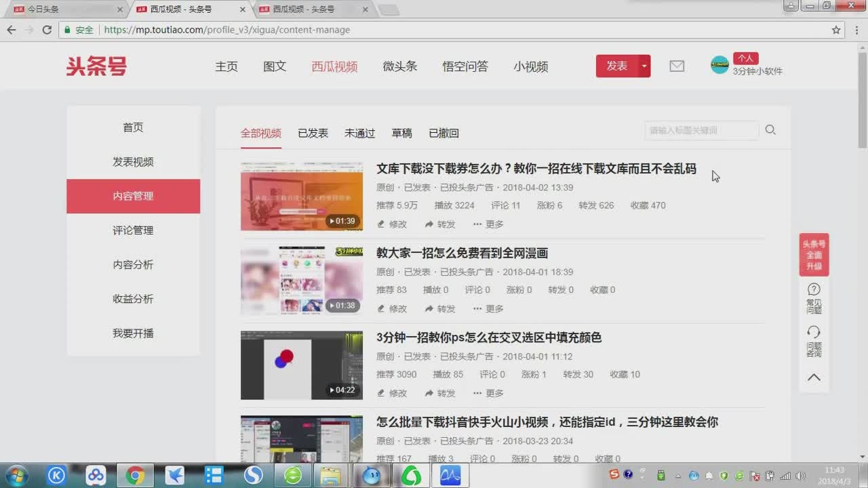Open 问题咨询 headset icon
This screenshot has width=868, height=488.
pos(814,341)
